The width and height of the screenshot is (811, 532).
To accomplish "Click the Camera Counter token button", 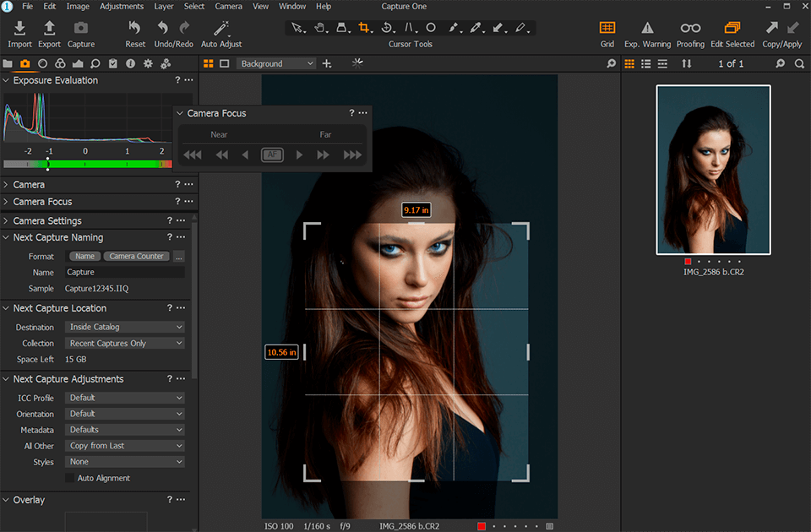I will coord(137,256).
